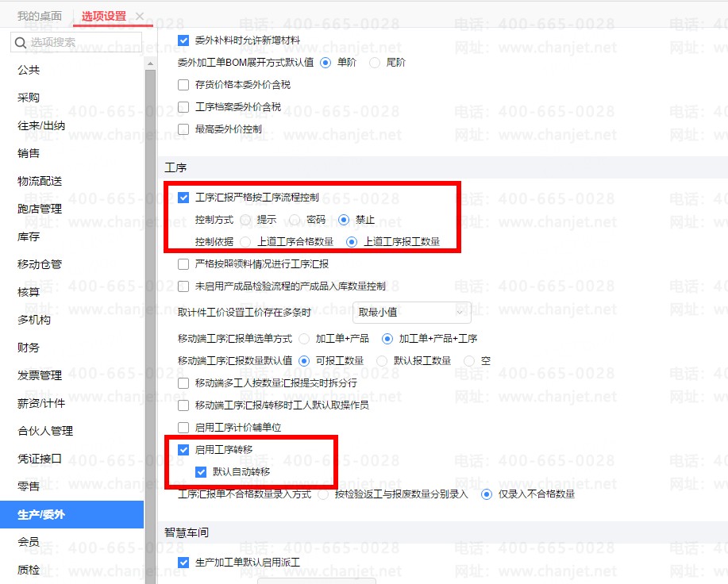Select the 凭证接口 category
This screenshot has height=584, width=728.
pyautogui.click(x=40, y=459)
